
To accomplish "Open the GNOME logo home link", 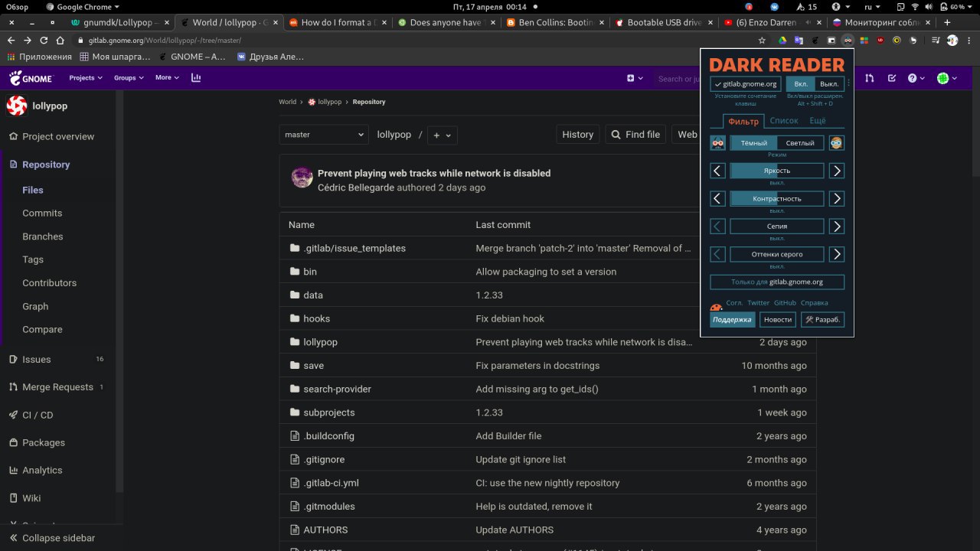I will click(31, 77).
